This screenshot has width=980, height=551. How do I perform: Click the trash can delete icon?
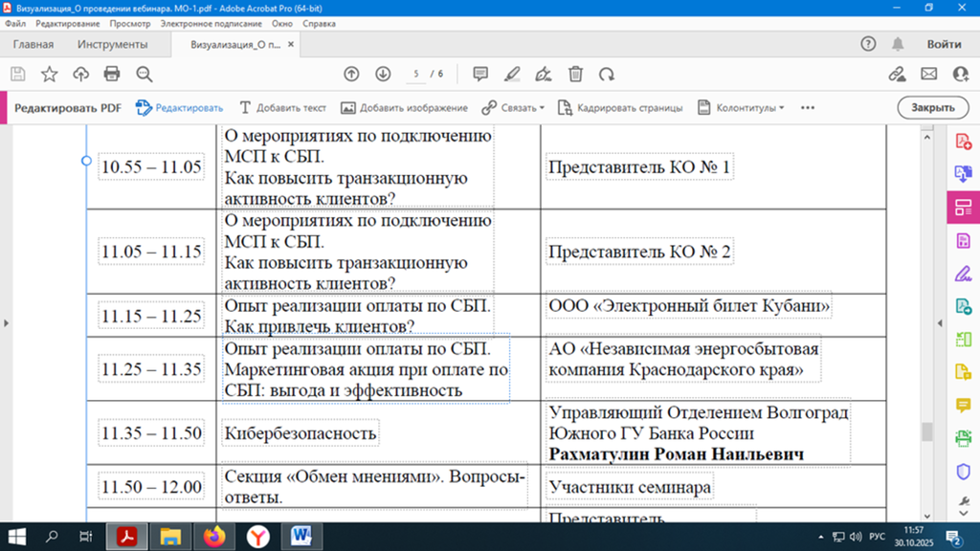click(x=575, y=74)
